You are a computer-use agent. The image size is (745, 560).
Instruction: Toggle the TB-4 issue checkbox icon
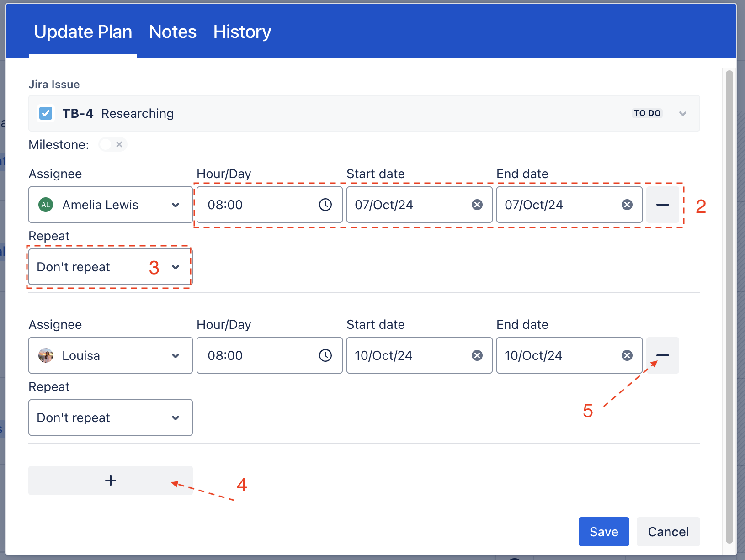click(46, 113)
